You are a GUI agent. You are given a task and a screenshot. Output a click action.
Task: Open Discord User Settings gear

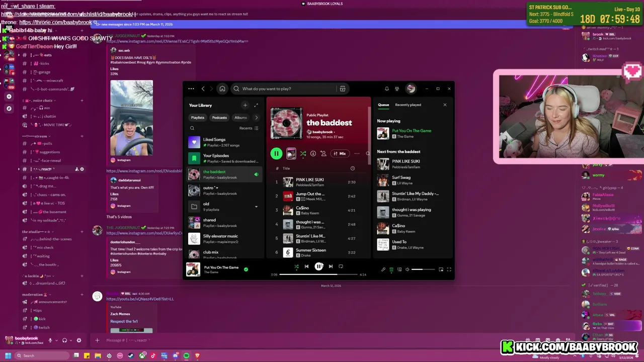(x=78, y=340)
